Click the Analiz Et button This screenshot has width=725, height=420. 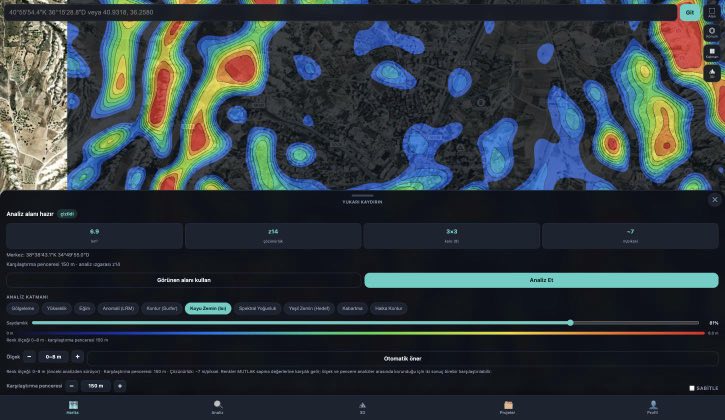[x=541, y=280]
